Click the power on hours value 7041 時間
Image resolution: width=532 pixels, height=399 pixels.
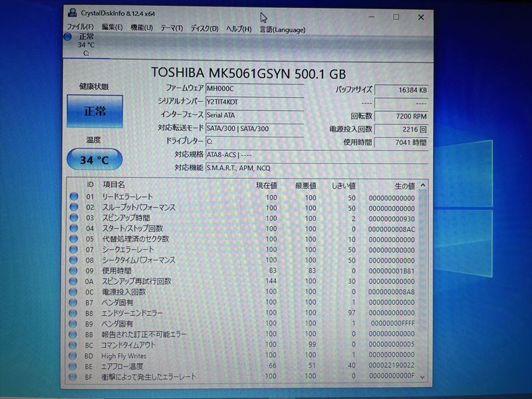(401, 142)
